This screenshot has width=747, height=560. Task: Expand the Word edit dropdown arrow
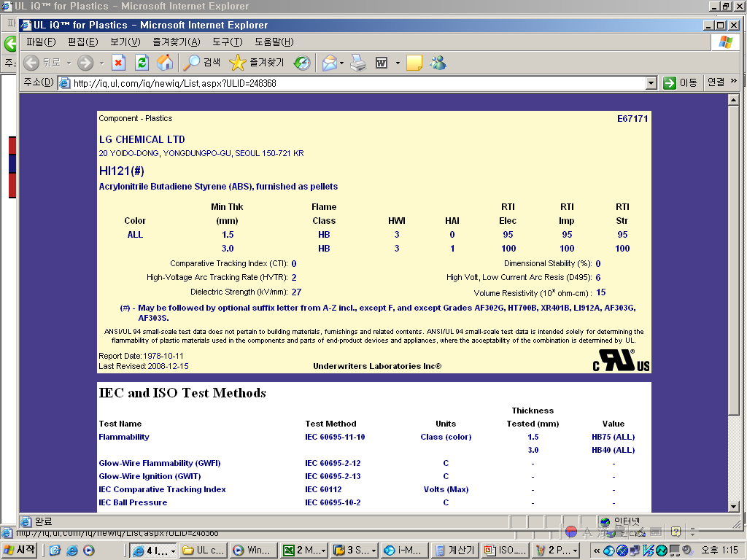point(398,63)
